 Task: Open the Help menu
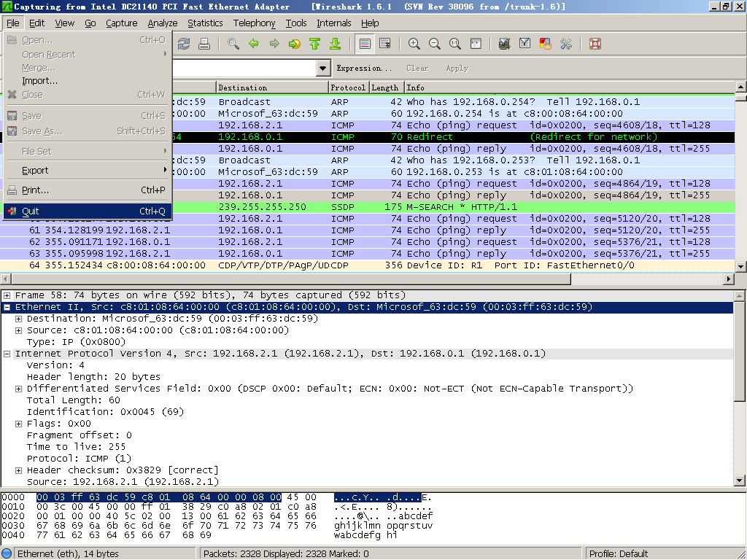(x=370, y=23)
